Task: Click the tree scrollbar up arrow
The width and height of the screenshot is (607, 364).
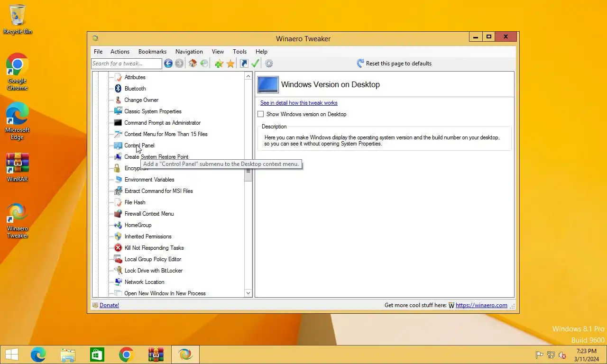Action: (x=248, y=76)
